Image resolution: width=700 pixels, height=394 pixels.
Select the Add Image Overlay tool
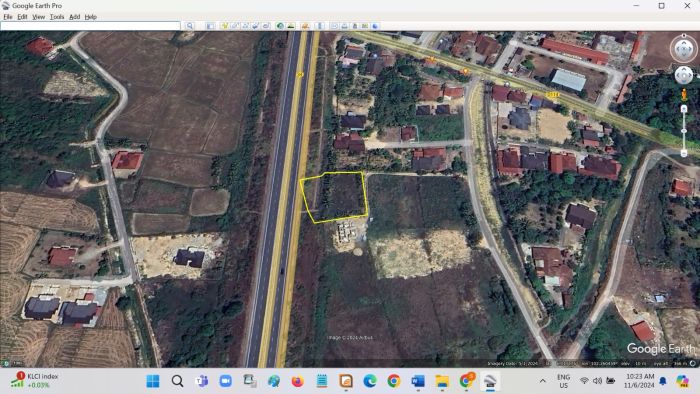(x=255, y=26)
